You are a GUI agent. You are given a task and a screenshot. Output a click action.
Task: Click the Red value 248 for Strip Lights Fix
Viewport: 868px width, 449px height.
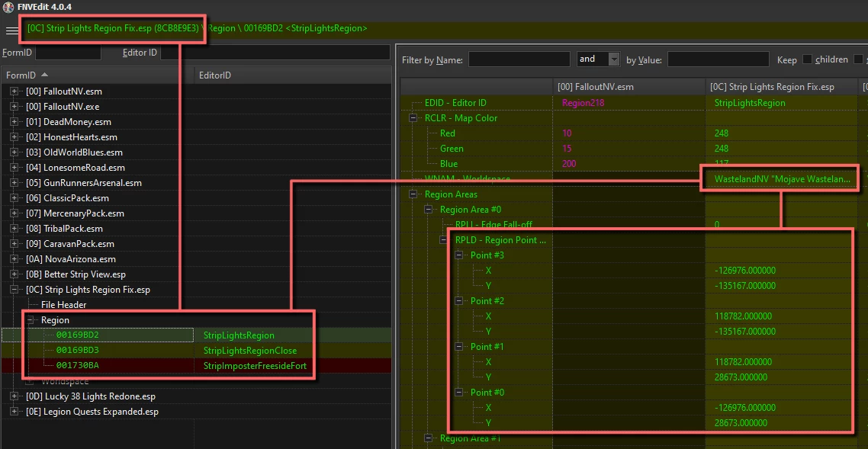722,133
